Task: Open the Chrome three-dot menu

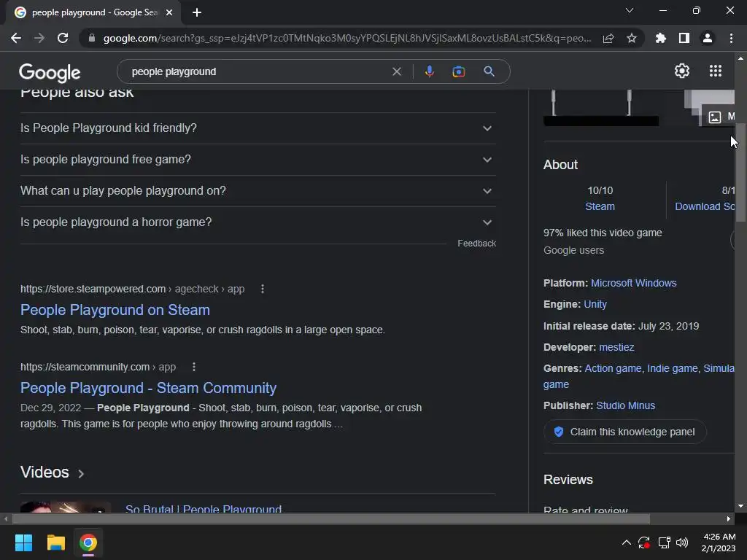Action: point(731,38)
